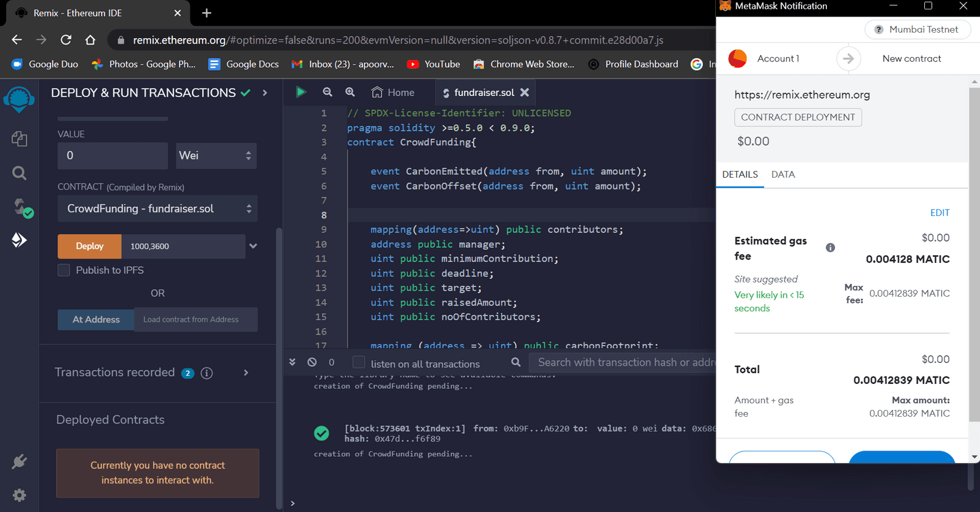Click the New contract recipient label
The height and width of the screenshot is (512, 980).
pos(912,59)
